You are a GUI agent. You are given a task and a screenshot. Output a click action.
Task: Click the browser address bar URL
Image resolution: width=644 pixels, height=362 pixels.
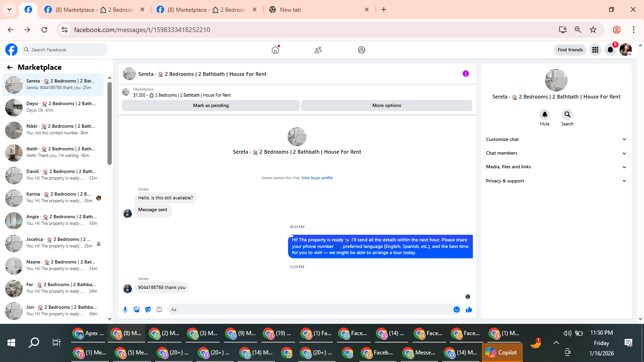(142, 30)
